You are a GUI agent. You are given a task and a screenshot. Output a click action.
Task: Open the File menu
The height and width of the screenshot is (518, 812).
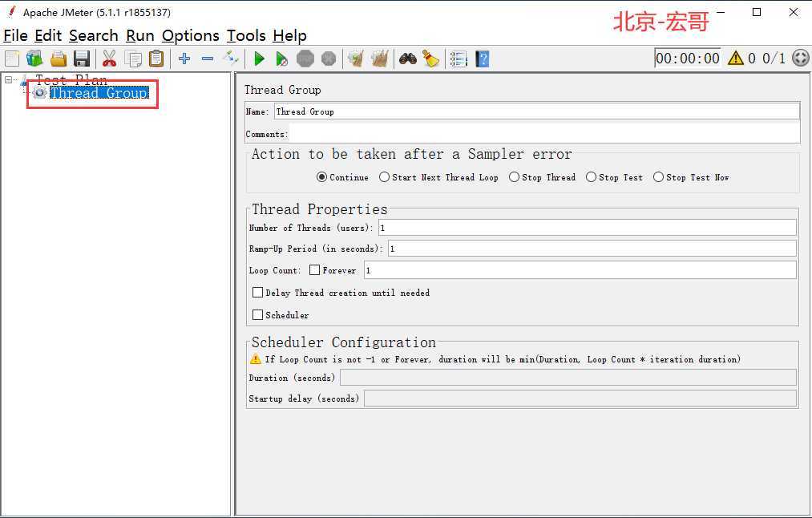tap(15, 35)
